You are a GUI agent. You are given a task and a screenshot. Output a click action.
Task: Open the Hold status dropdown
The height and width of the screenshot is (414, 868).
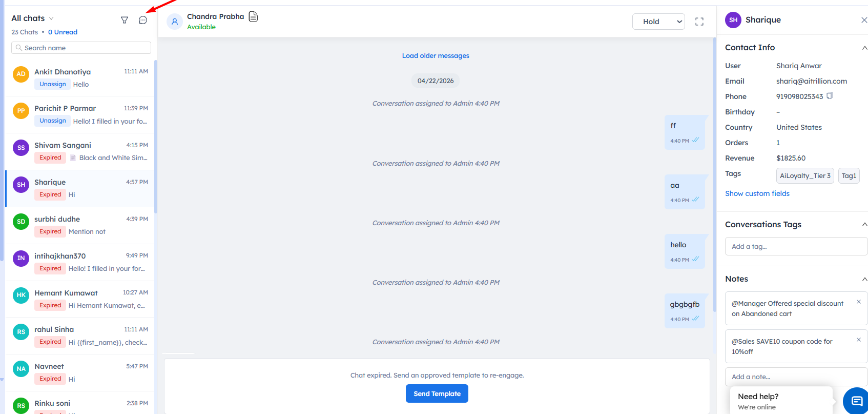[x=658, y=22]
